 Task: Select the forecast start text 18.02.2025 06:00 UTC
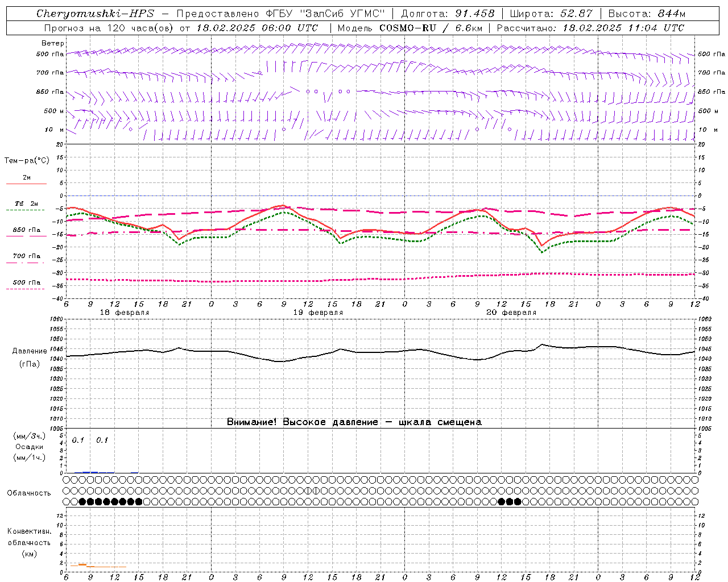tap(257, 28)
